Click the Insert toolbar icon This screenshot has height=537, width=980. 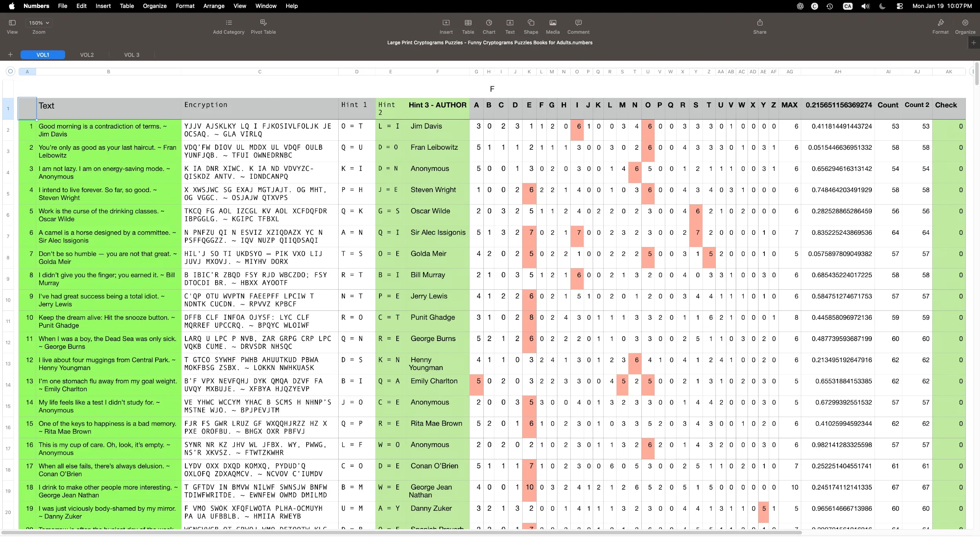(446, 23)
